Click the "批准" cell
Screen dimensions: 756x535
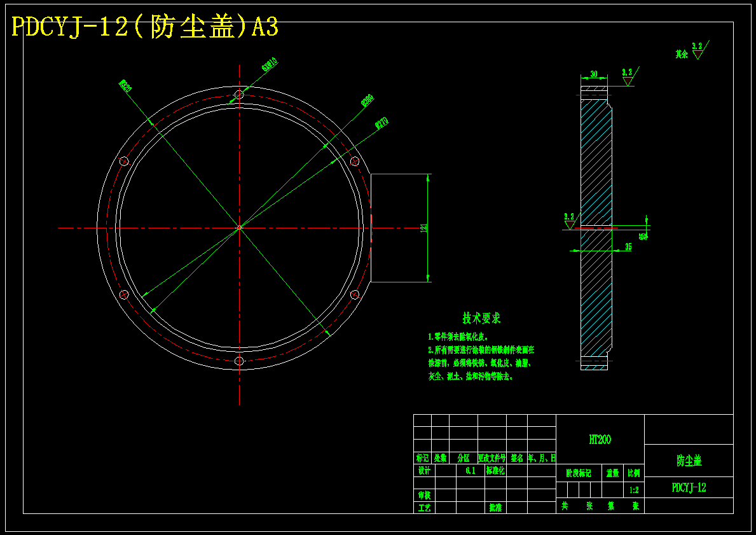[x=496, y=508]
